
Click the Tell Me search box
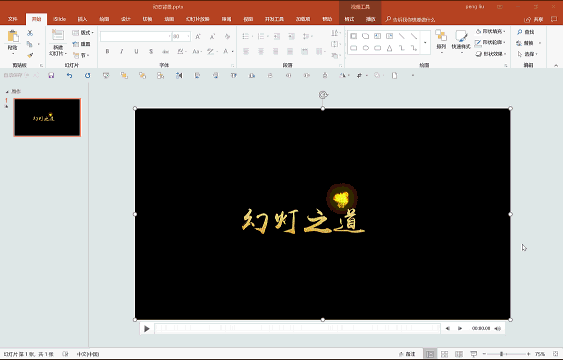pyautogui.click(x=410, y=19)
